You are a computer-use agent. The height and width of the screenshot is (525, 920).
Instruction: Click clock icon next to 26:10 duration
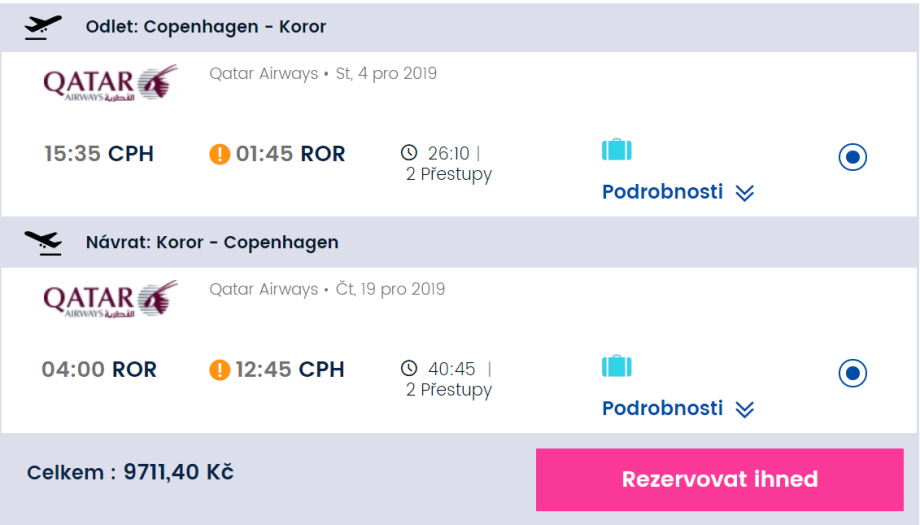(409, 153)
